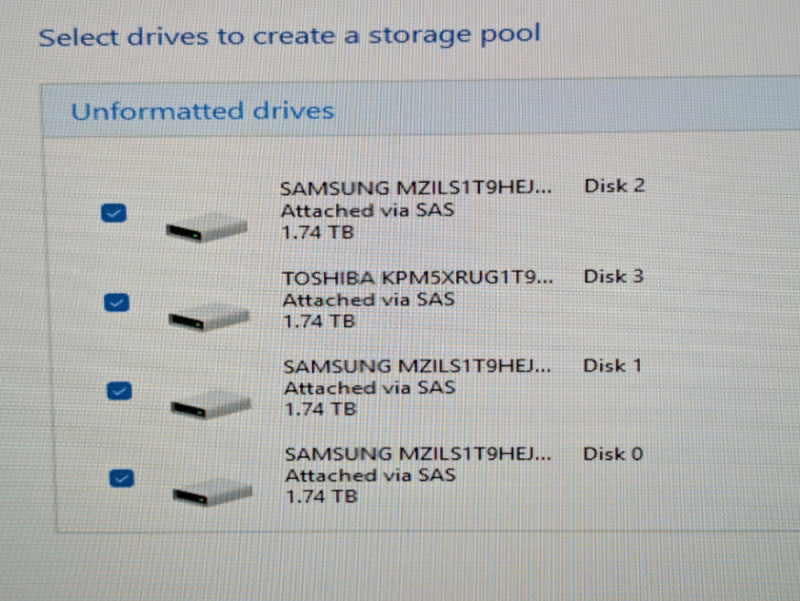Viewport: 800px width, 601px height.
Task: Uncheck the Disk 3 Toshiba drive checkbox
Action: pos(117,302)
